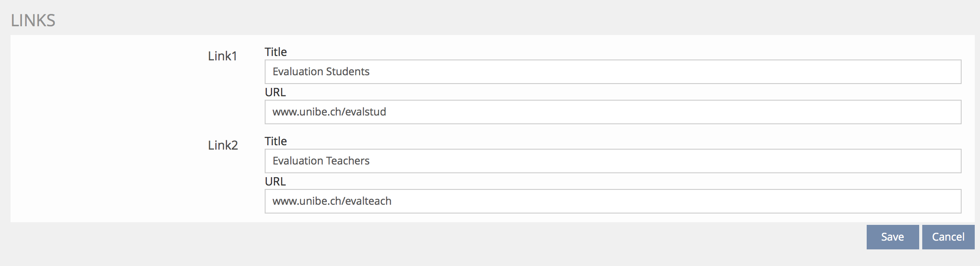The height and width of the screenshot is (266, 980).
Task: Click the URL label under Link2
Action: coord(275,182)
